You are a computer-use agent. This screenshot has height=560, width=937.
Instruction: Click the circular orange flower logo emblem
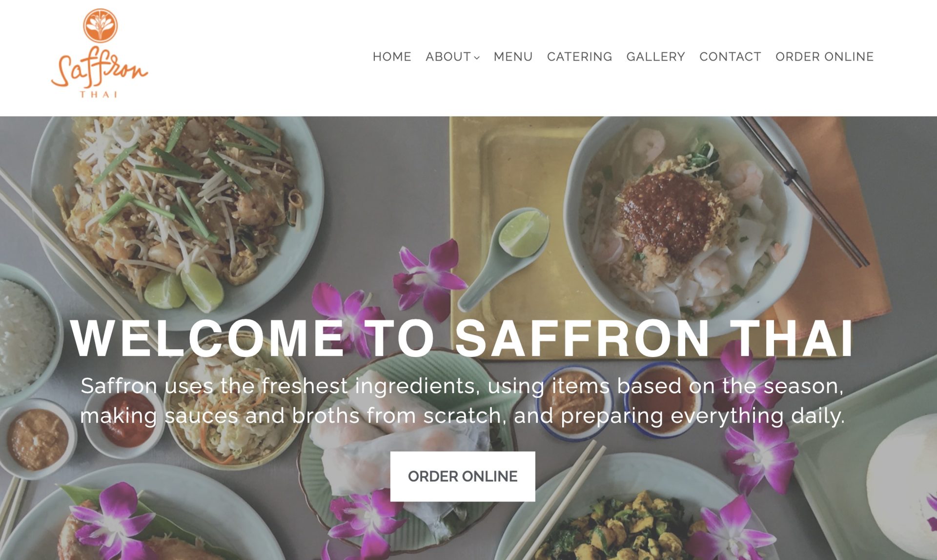point(100,25)
